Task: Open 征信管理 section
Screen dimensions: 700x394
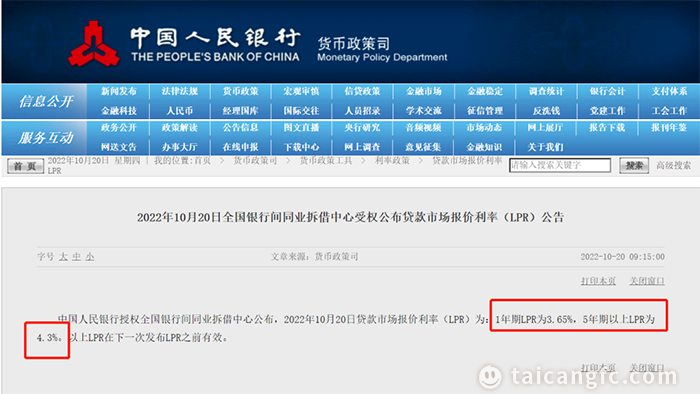Action: [x=485, y=111]
